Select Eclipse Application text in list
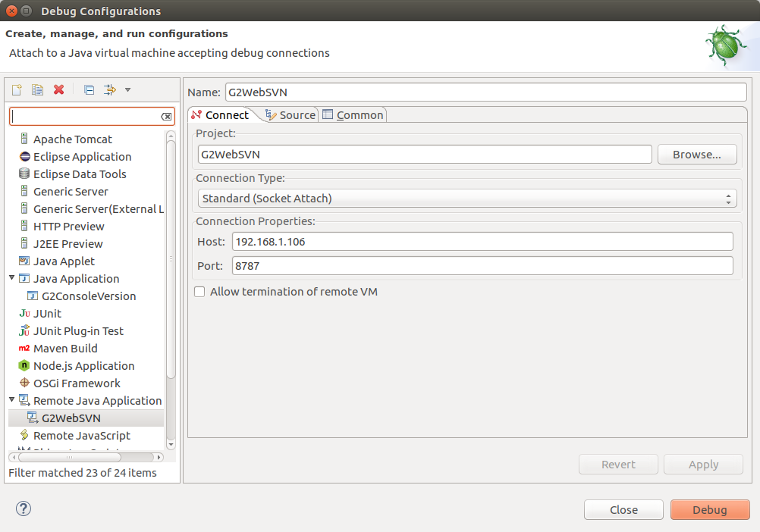The width and height of the screenshot is (760, 532). pos(83,156)
